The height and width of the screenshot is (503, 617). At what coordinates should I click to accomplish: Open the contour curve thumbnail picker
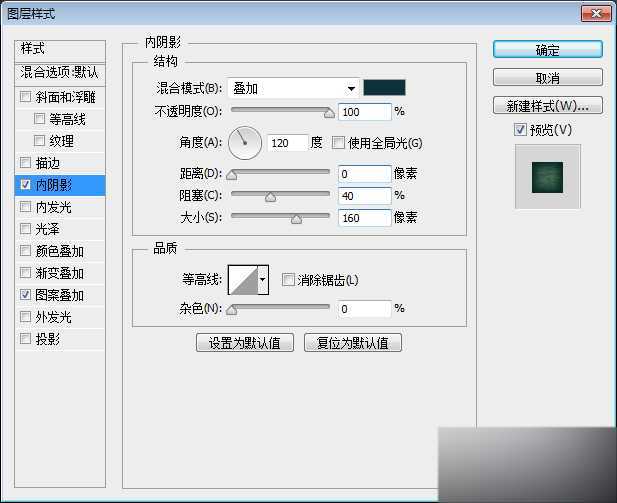pos(242,281)
